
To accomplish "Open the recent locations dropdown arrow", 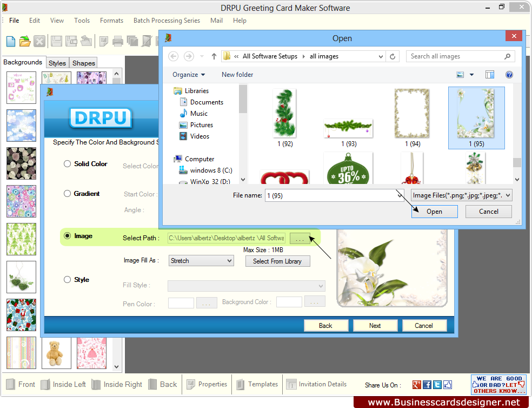I will [x=202, y=56].
